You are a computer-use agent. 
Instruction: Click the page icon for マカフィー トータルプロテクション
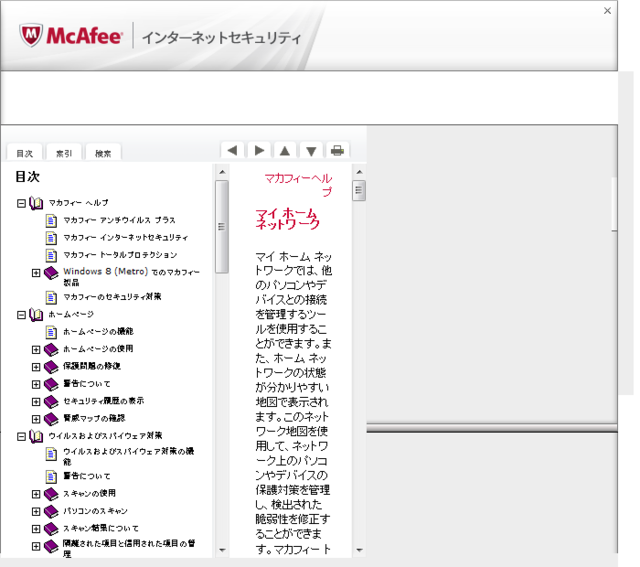(x=51, y=255)
